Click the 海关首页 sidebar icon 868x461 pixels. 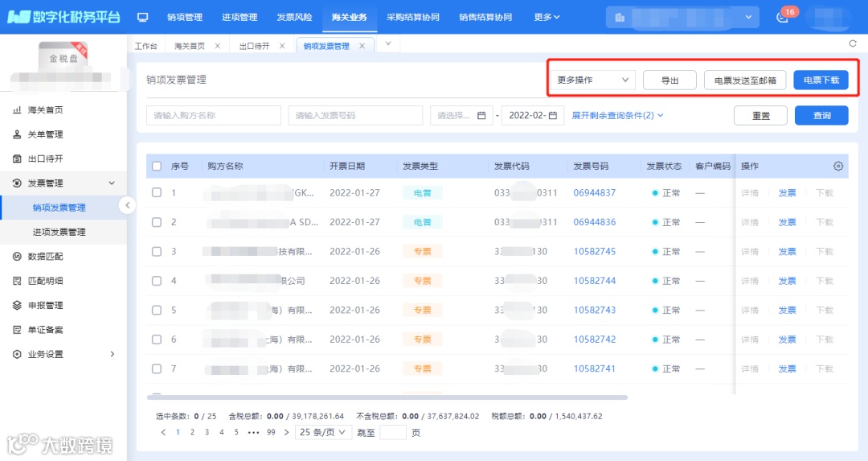click(x=17, y=109)
